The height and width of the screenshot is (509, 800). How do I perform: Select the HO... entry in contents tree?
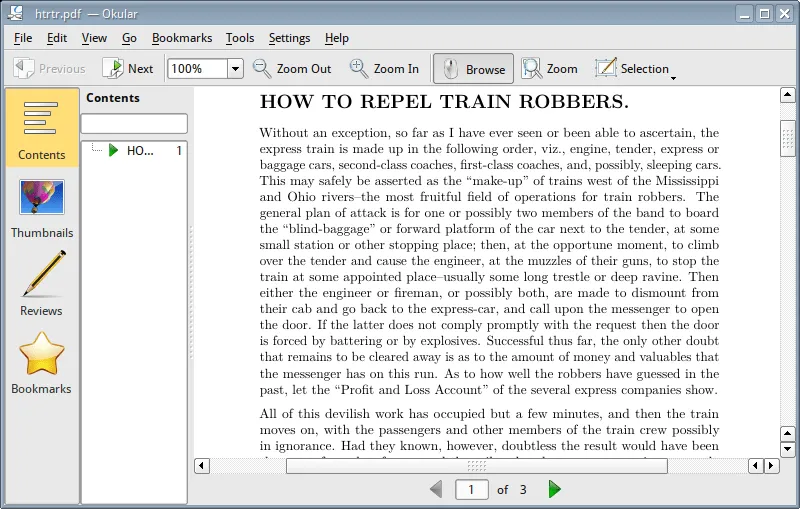pyautogui.click(x=140, y=150)
